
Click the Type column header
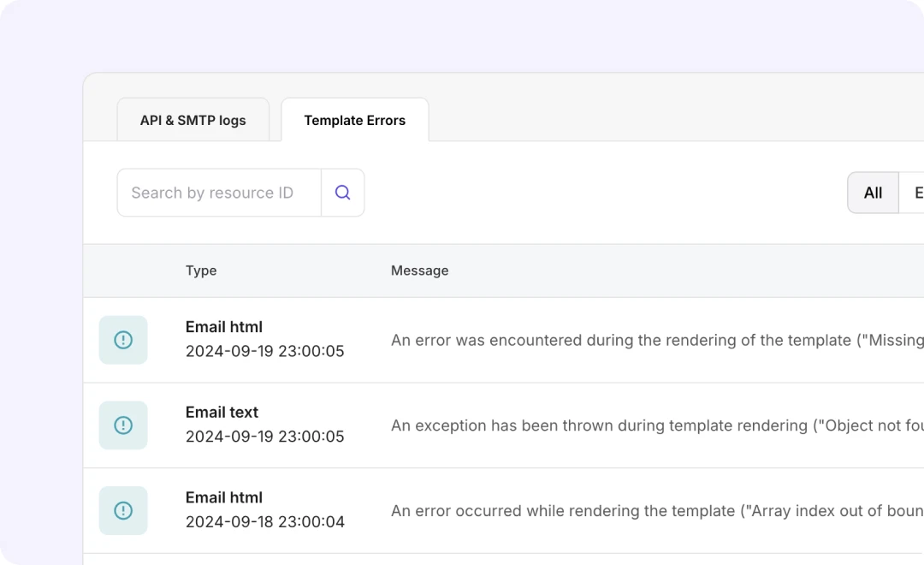tap(201, 271)
